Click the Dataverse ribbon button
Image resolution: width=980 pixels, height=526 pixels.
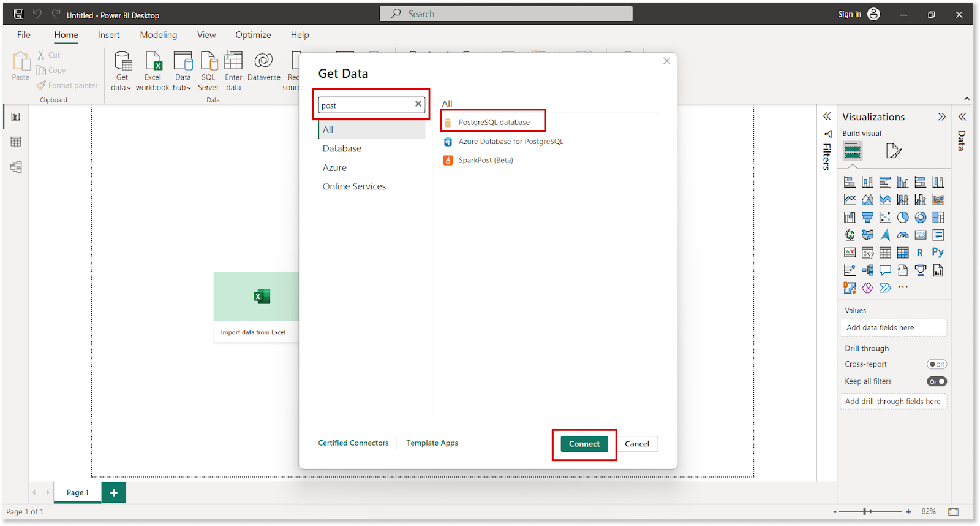point(264,67)
